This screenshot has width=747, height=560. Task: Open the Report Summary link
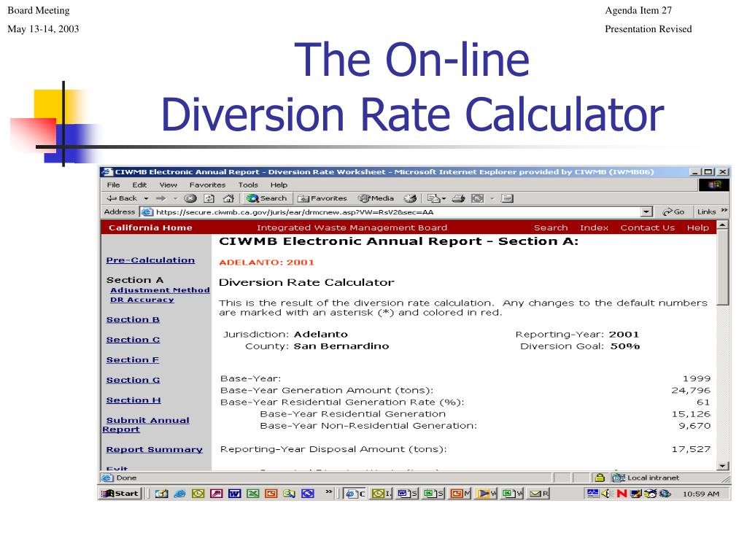[155, 449]
